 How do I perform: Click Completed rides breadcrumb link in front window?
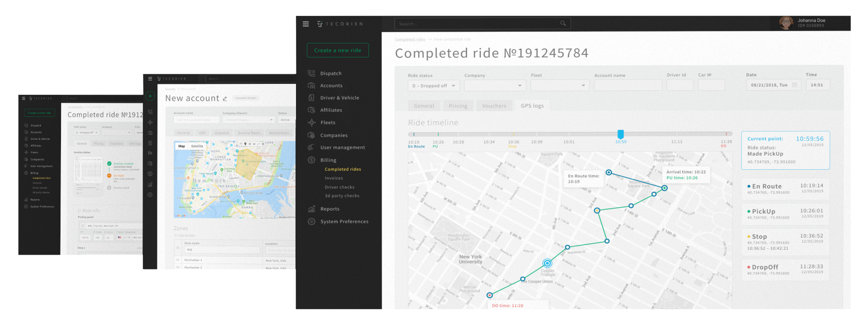[x=410, y=39]
